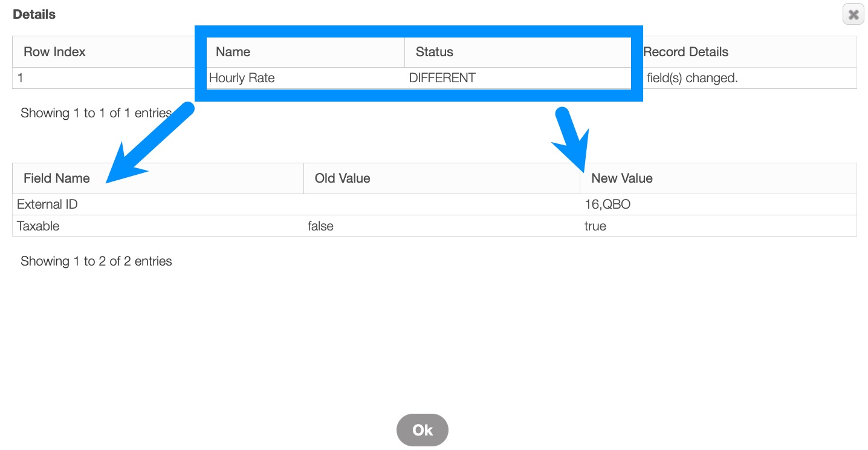Click the Status column header
Screen dimensions: 868x450
pyautogui.click(x=435, y=52)
